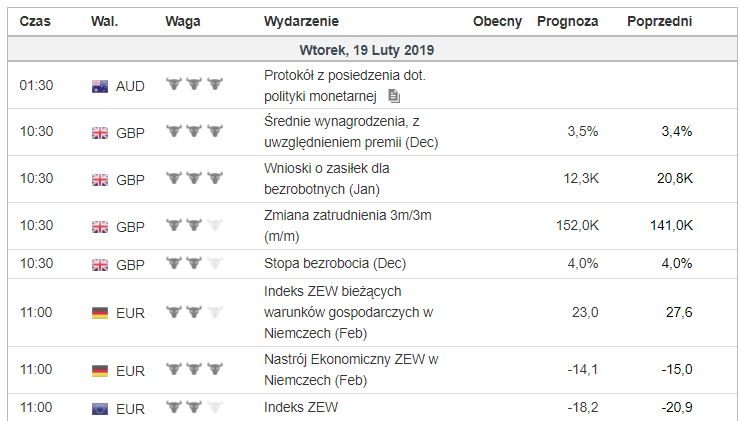
Task: Click the document icon beside monetary policy minutes
Action: point(394,96)
